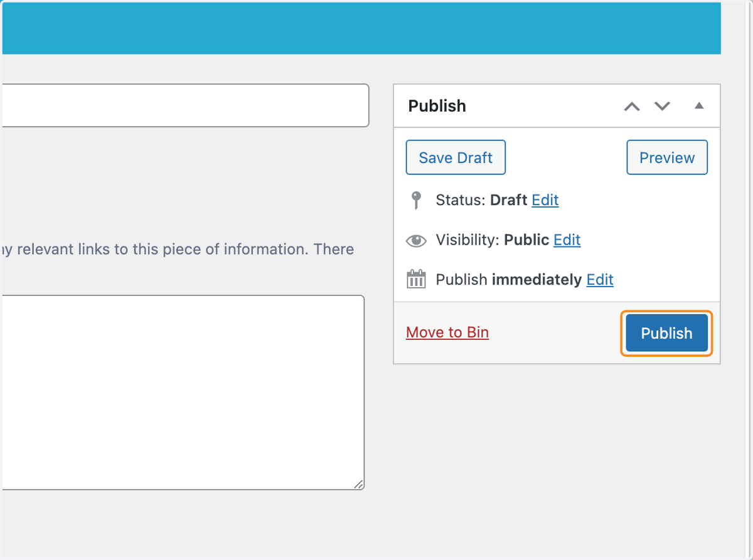Screen dimensions: 753x560
Task: Click the 'Status: Draft' text
Action: tap(481, 200)
